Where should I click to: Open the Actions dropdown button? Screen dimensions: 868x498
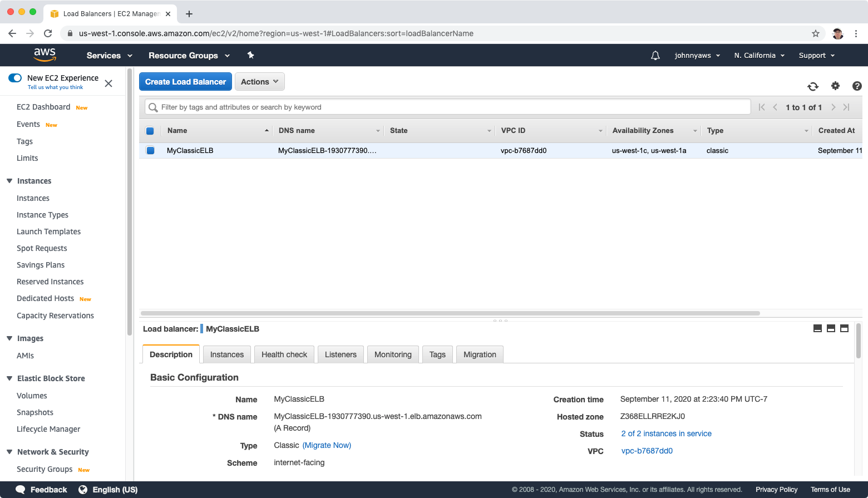pos(260,82)
